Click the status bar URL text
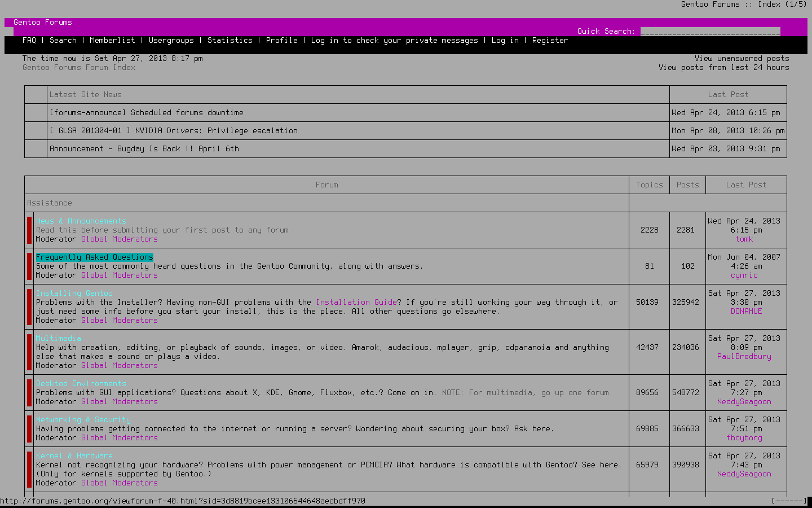Image resolution: width=812 pixels, height=508 pixels. [183, 501]
